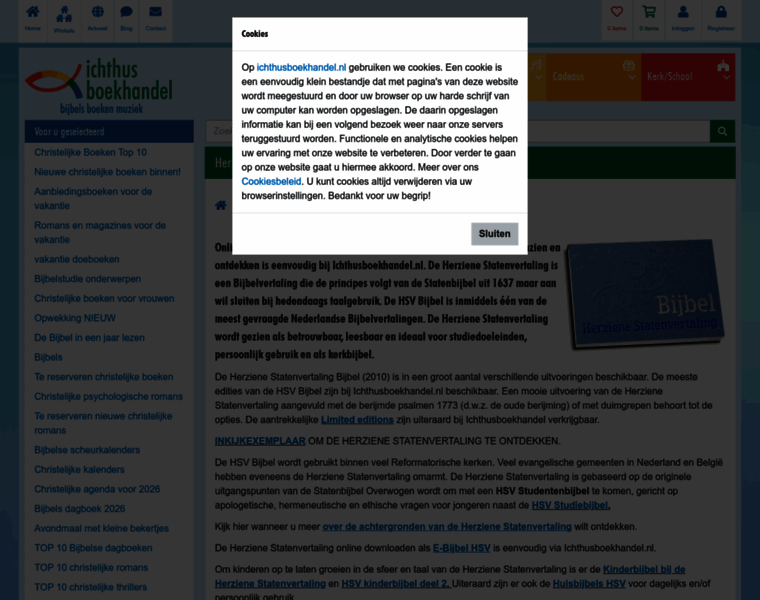Open the Blog speech bubble icon

[127, 18]
